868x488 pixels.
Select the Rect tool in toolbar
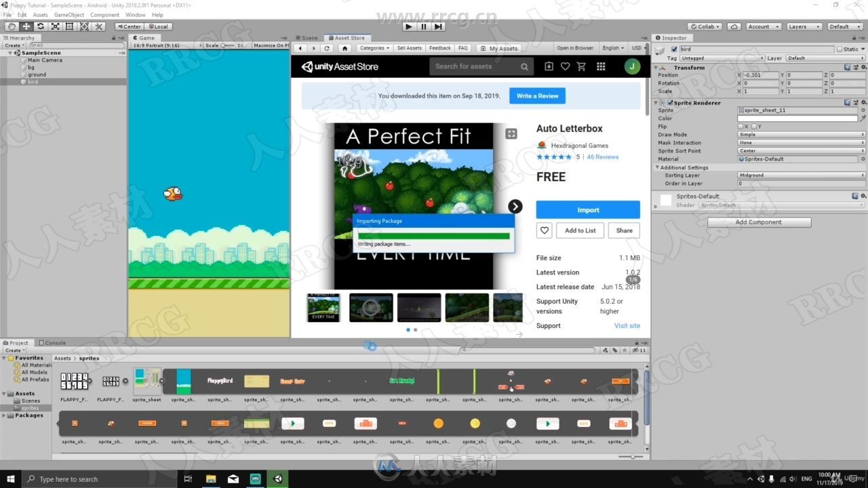pyautogui.click(x=70, y=26)
